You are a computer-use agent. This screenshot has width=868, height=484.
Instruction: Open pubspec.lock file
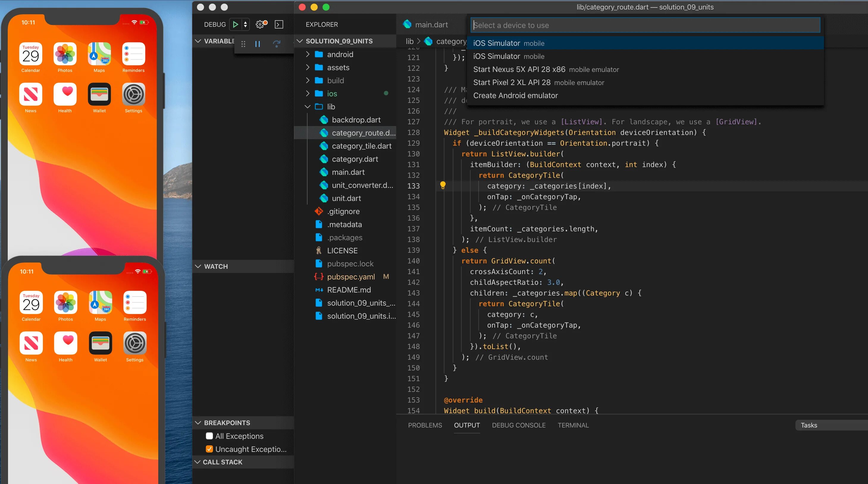click(x=345, y=264)
